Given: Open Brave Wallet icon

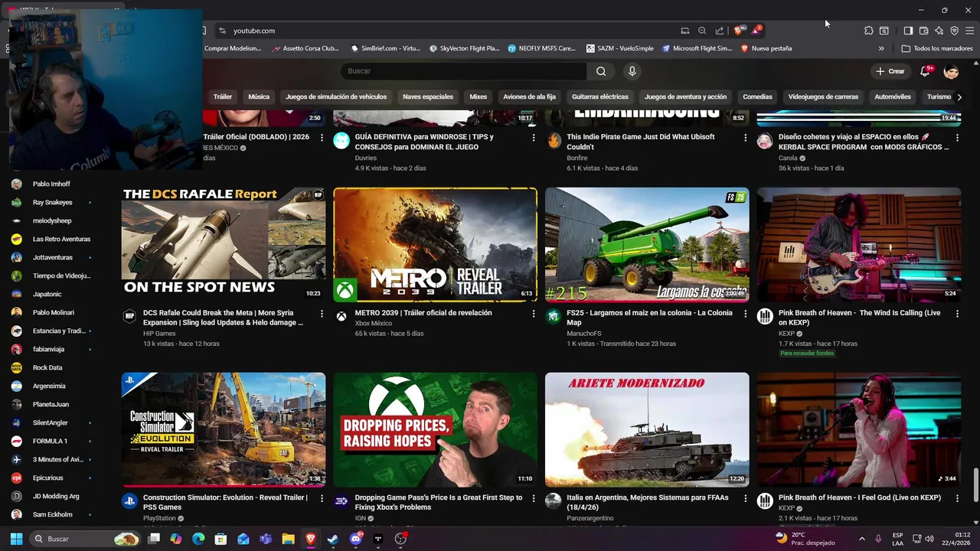Looking at the screenshot, I should click(923, 31).
